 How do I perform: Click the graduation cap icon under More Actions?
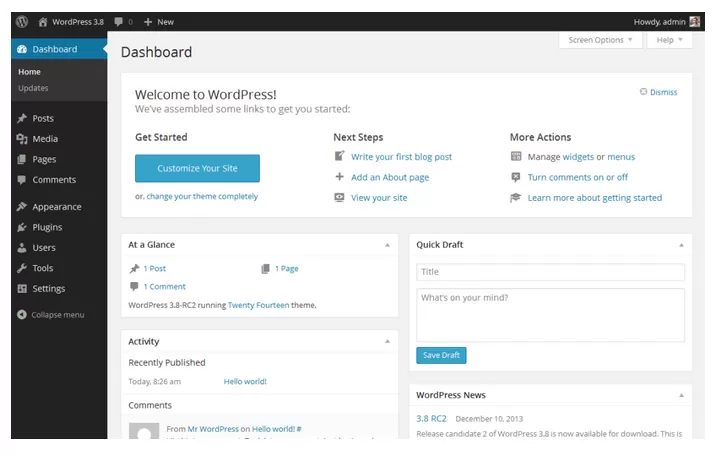tap(516, 197)
